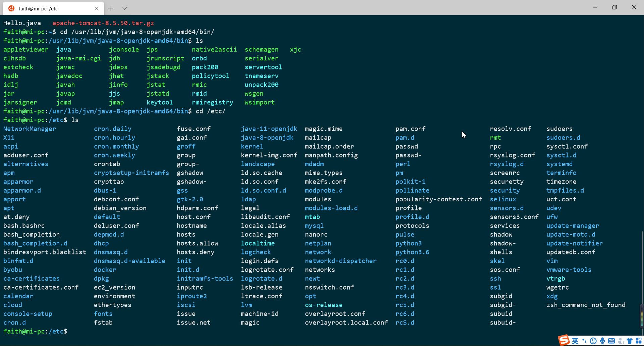Click the hosts.allow file name

click(x=197, y=243)
